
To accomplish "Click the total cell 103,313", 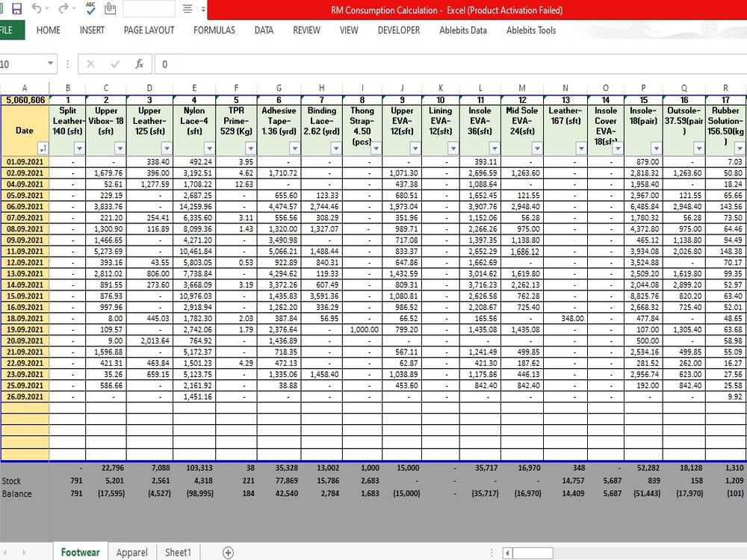I will tap(194, 468).
